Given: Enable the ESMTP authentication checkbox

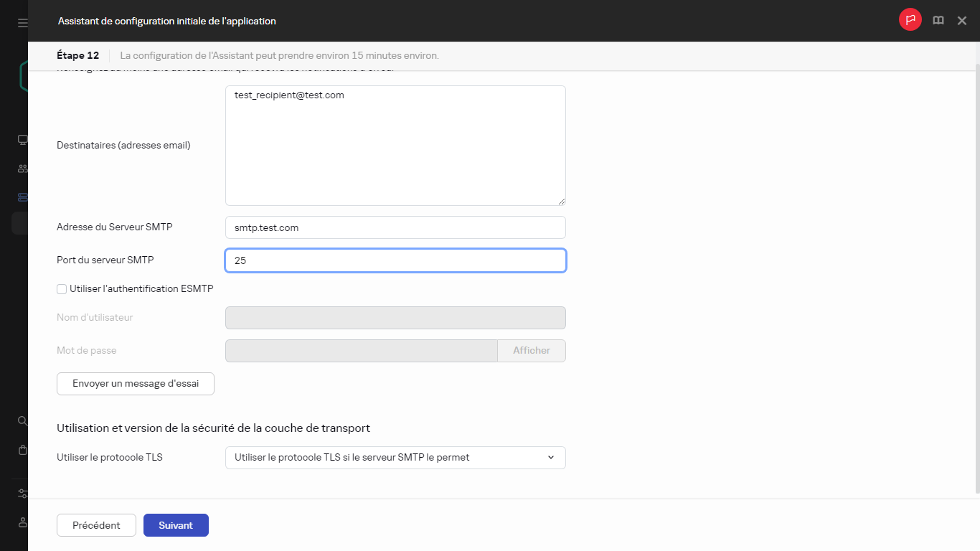Looking at the screenshot, I should (x=62, y=288).
